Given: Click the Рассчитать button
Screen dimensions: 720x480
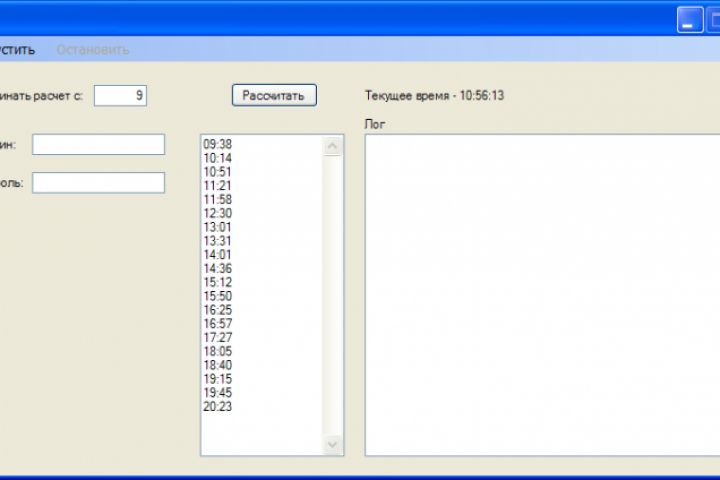Looking at the screenshot, I should [274, 95].
